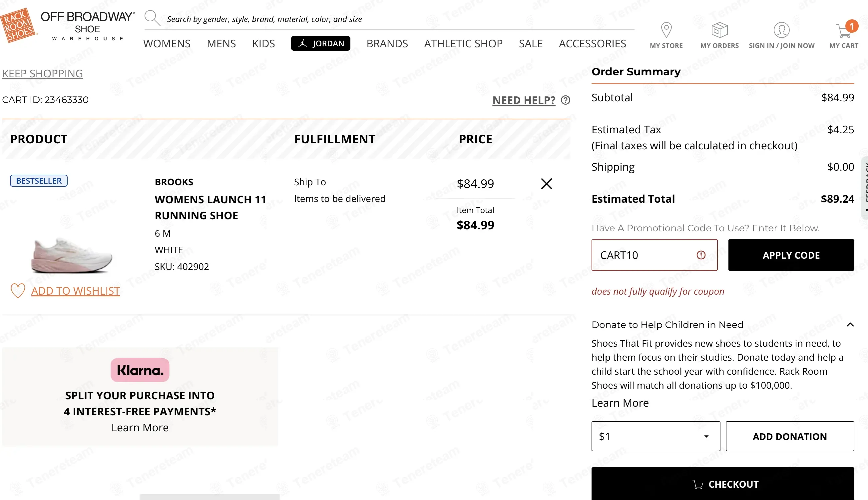868x500 pixels.
Task: Open the Jordan shop
Action: [320, 43]
